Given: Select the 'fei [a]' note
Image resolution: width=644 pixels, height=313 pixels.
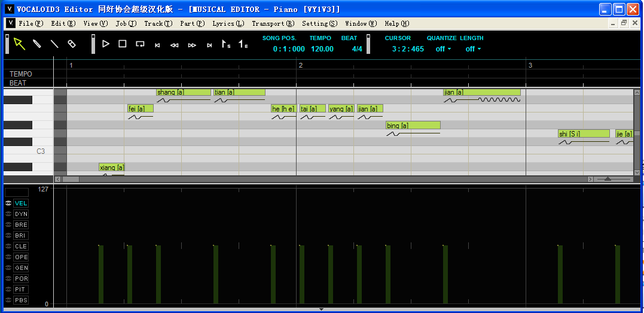Looking at the screenshot, I should tap(141, 108).
